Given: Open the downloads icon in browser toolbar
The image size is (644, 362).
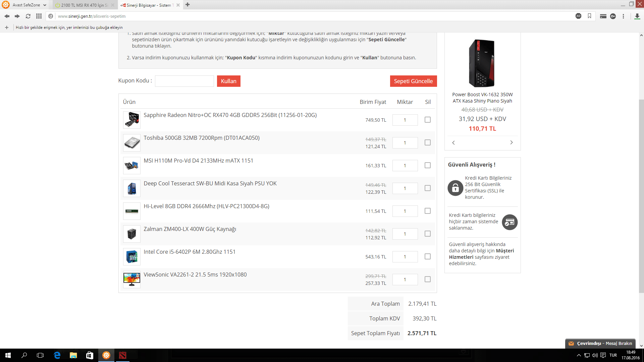Looking at the screenshot, I should tap(637, 16).
